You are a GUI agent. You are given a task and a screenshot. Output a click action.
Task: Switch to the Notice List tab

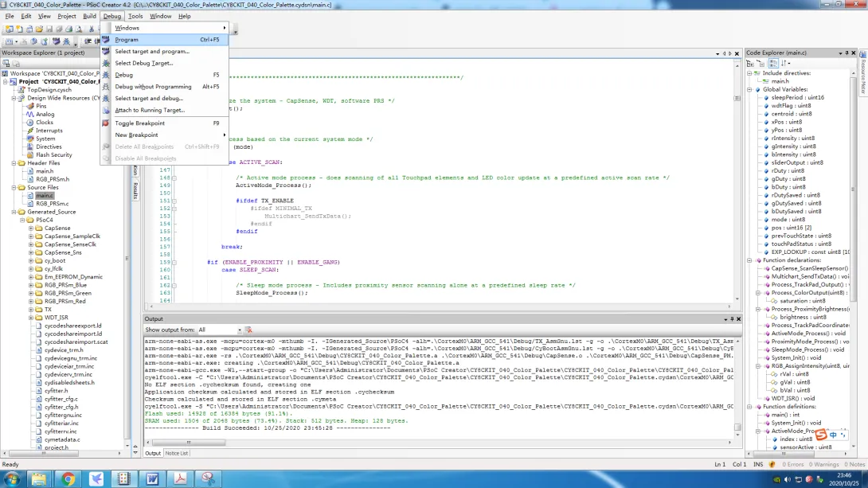click(x=176, y=453)
